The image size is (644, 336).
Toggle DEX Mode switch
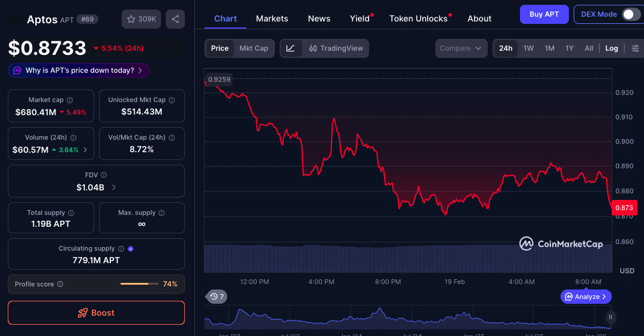click(630, 14)
